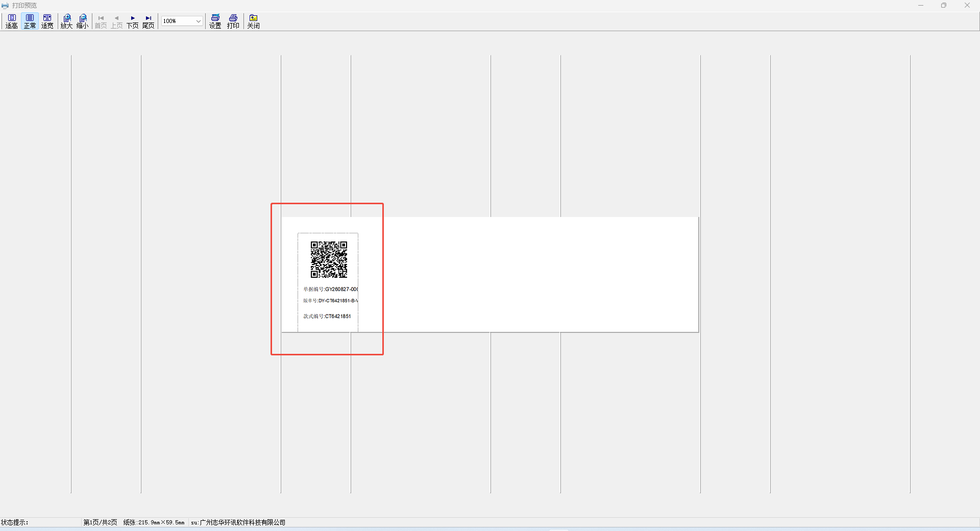980x531 pixels.
Task: Click the 版单号 DY-CT6421851 text
Action: (331, 301)
